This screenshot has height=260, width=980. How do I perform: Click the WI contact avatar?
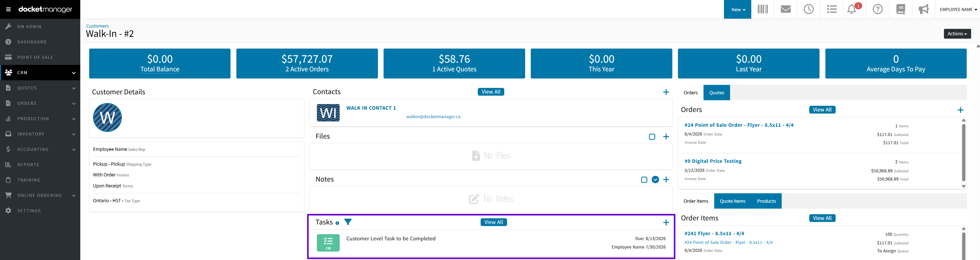point(328,113)
